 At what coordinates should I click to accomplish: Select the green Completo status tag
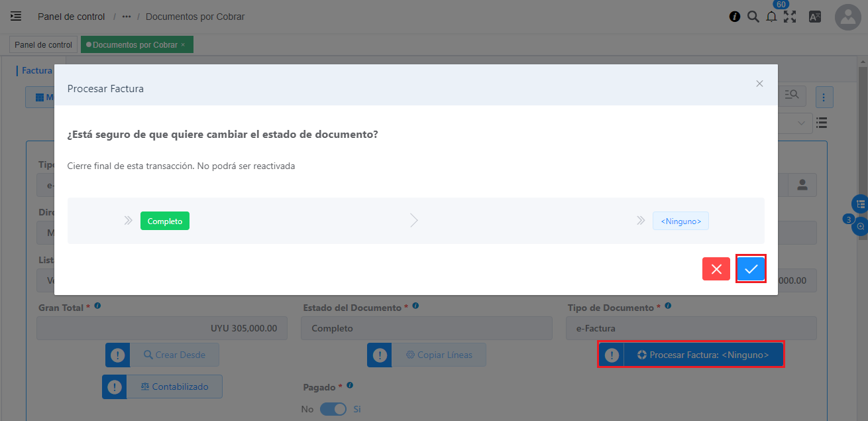[165, 221]
